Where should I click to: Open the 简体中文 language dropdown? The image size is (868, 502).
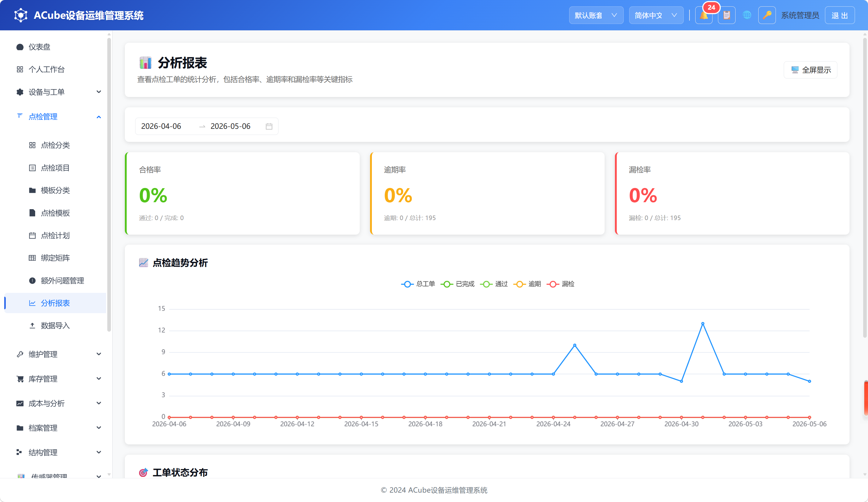click(x=656, y=15)
